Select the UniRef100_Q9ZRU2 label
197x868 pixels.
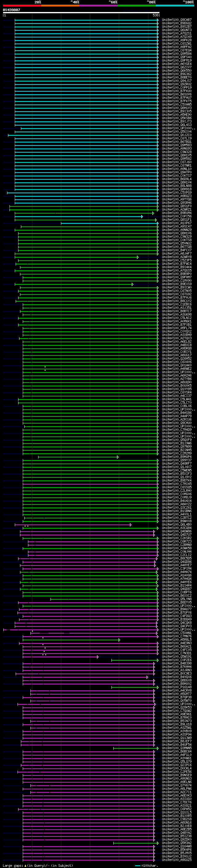point(177,84)
